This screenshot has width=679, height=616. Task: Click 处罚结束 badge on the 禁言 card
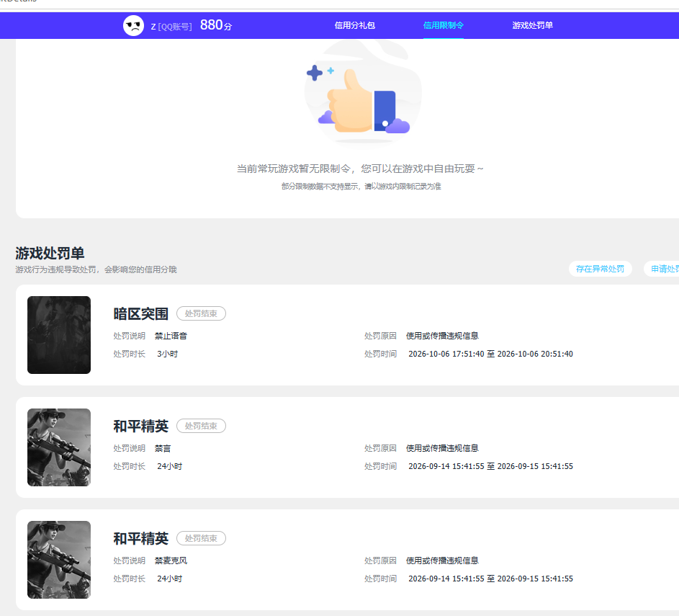[x=201, y=426]
